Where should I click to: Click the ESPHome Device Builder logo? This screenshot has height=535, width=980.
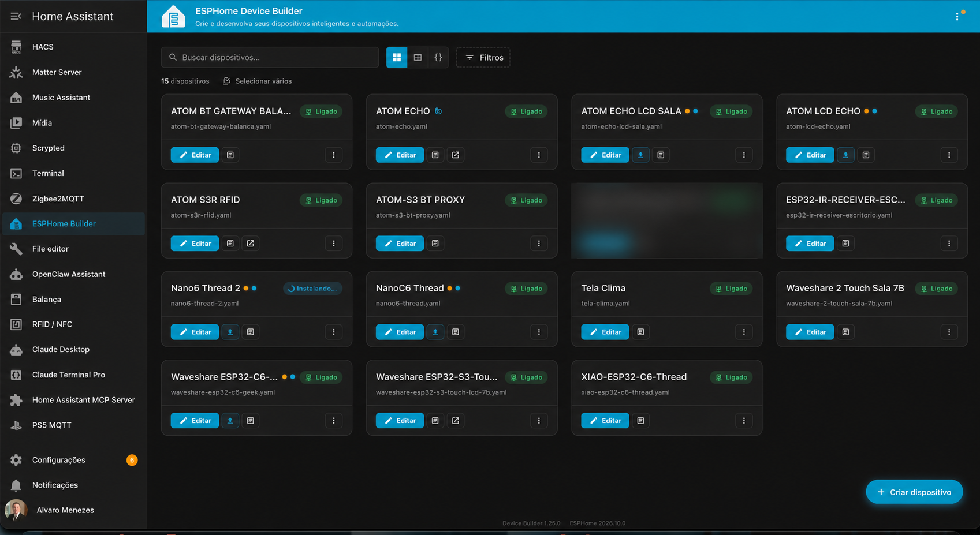click(x=173, y=17)
